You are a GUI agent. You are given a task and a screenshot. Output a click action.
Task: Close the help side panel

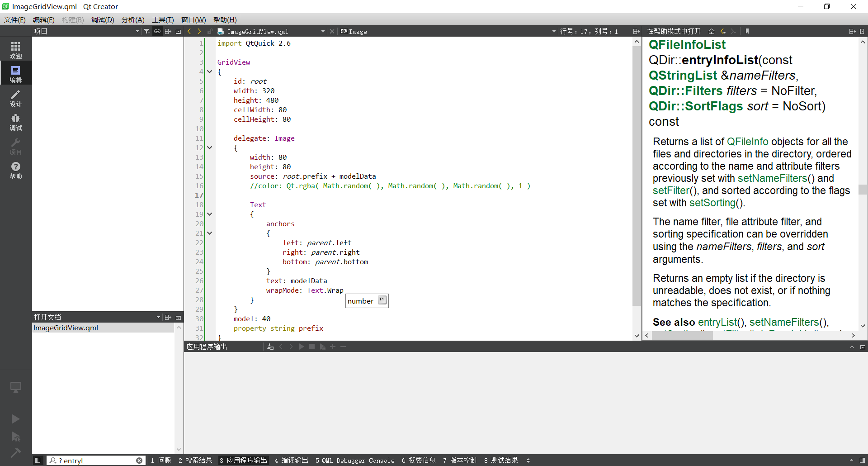coord(862,31)
